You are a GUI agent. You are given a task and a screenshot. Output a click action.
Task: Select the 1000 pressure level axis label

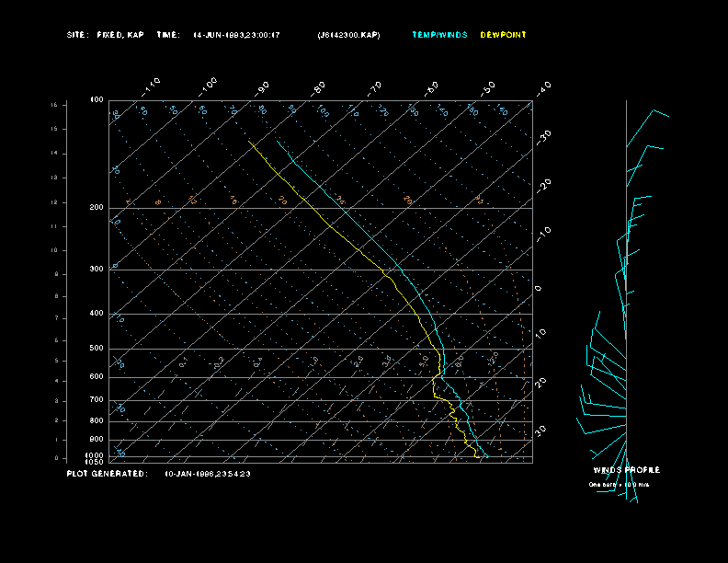pyautogui.click(x=96, y=455)
